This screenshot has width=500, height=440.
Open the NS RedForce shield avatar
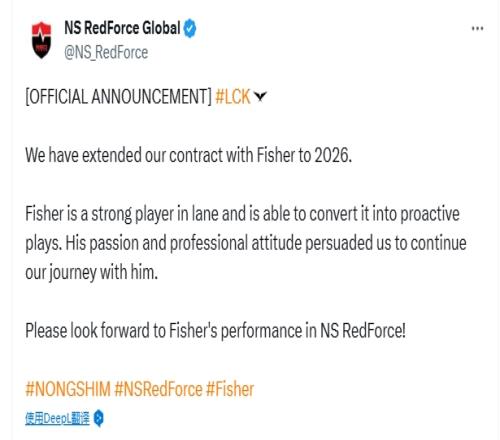click(42, 40)
